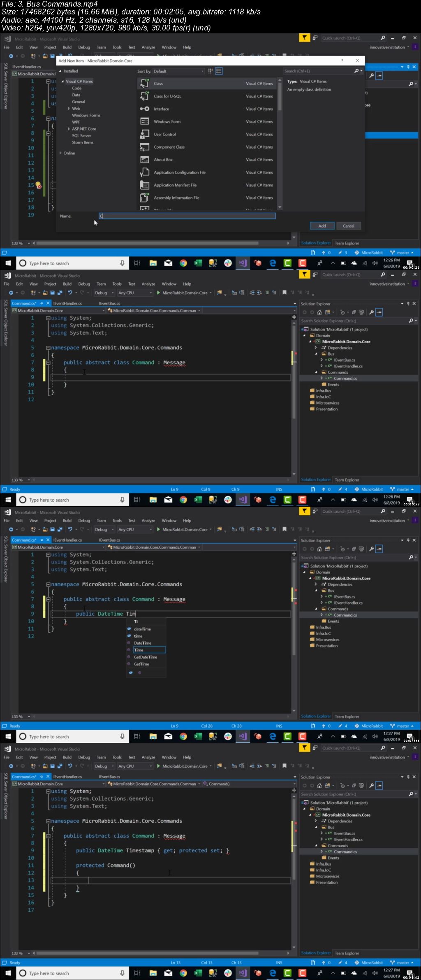Open Solution Explorer Properties wrench in empty Command class frame
The height and width of the screenshot is (980, 421).
click(x=371, y=312)
